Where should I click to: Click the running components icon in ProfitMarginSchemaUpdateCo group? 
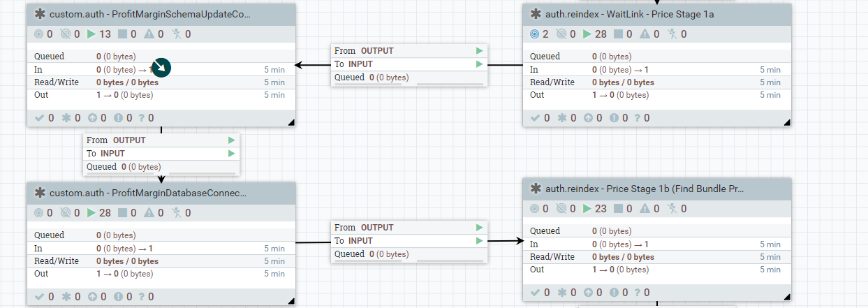click(x=91, y=34)
